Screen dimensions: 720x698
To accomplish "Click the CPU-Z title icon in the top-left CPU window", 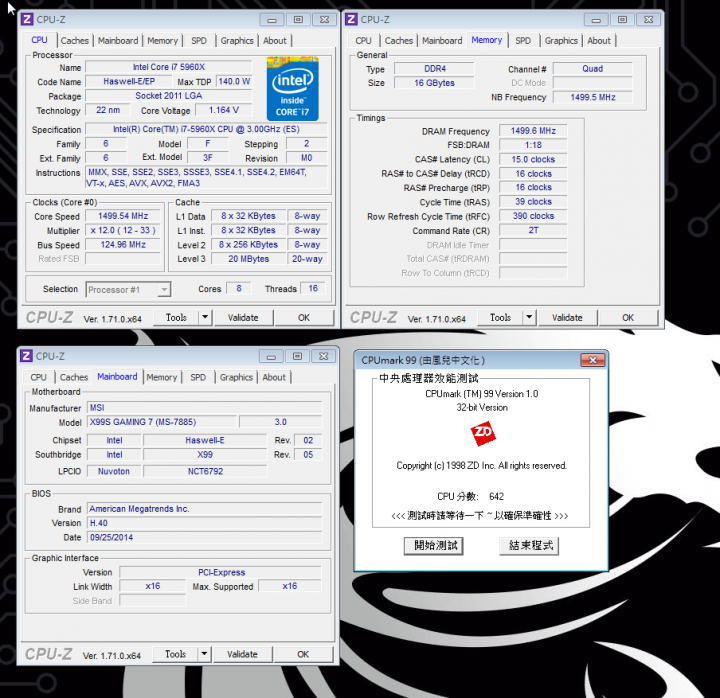I will pyautogui.click(x=27, y=19).
